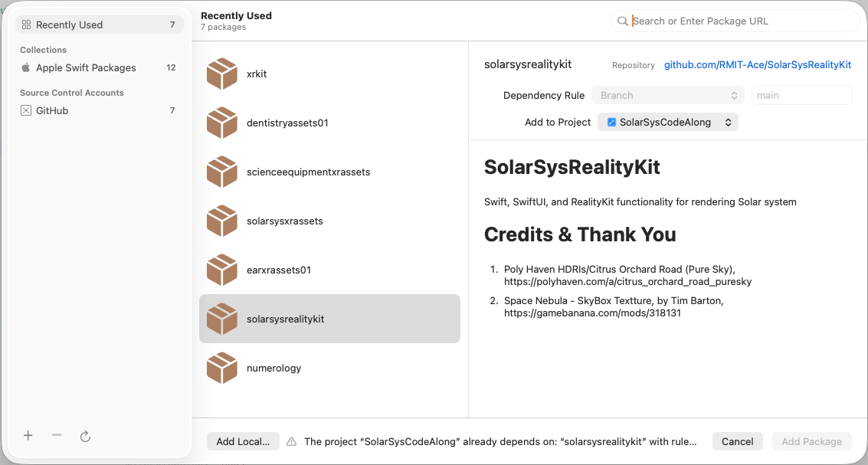Open the Add to Project dropdown

(667, 123)
